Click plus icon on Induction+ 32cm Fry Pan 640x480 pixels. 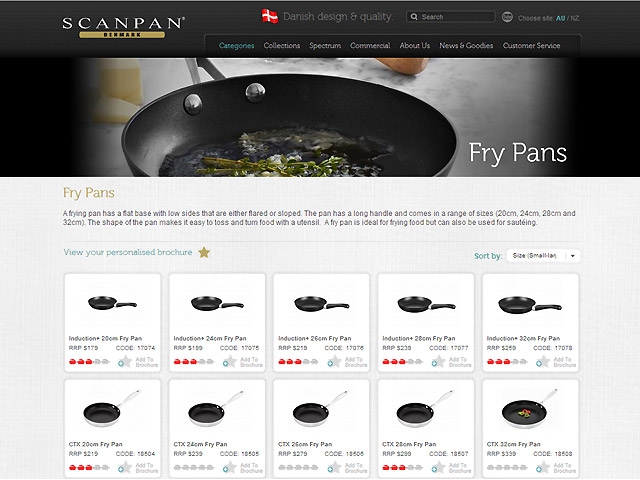click(539, 364)
